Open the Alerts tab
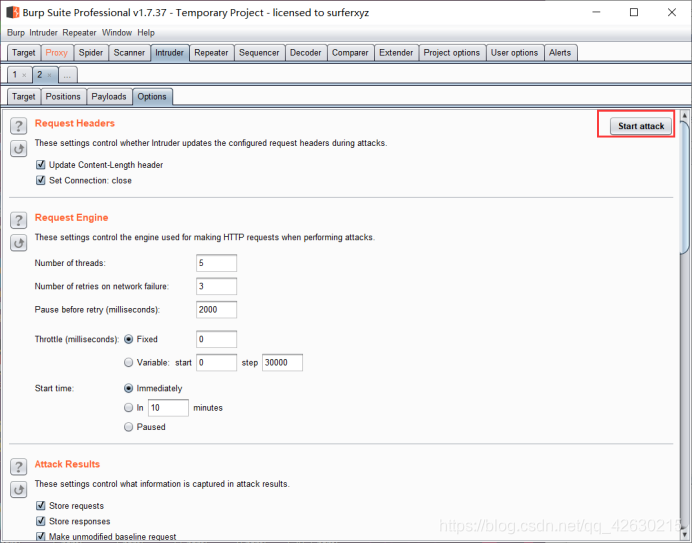692x544 pixels. [x=560, y=53]
